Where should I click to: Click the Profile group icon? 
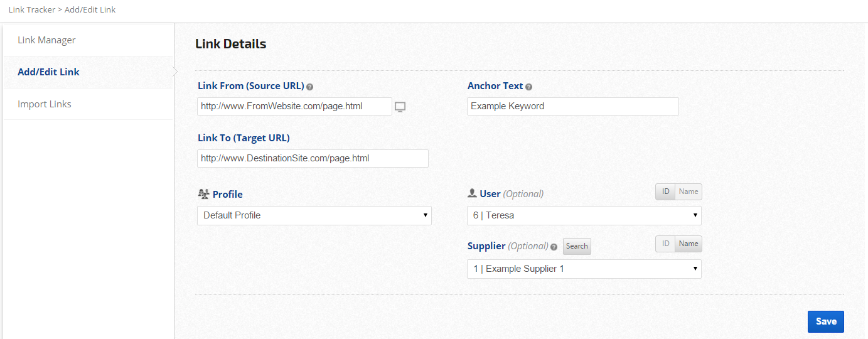(203, 194)
